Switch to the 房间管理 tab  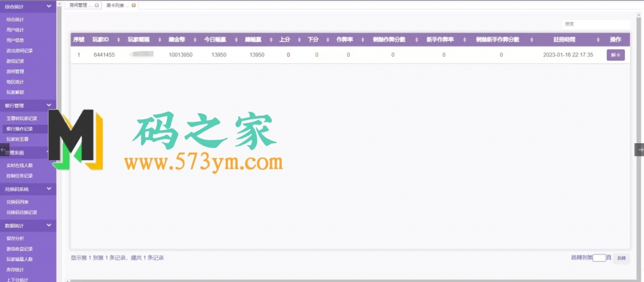[82, 5]
